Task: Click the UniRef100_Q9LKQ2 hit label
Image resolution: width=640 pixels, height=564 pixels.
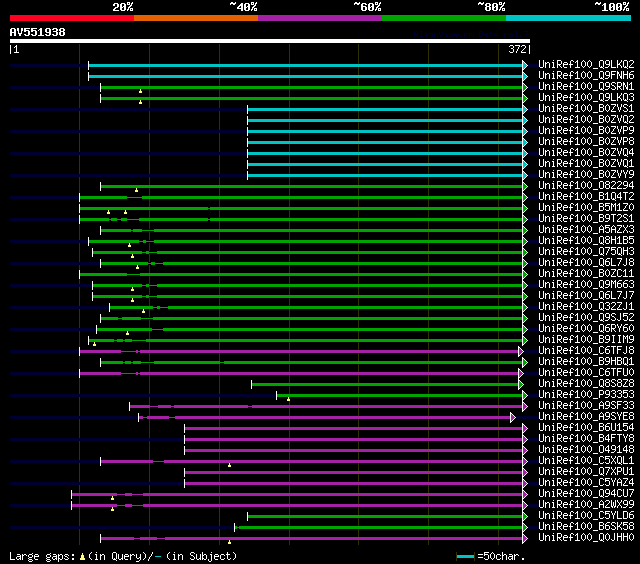Action: coord(586,64)
